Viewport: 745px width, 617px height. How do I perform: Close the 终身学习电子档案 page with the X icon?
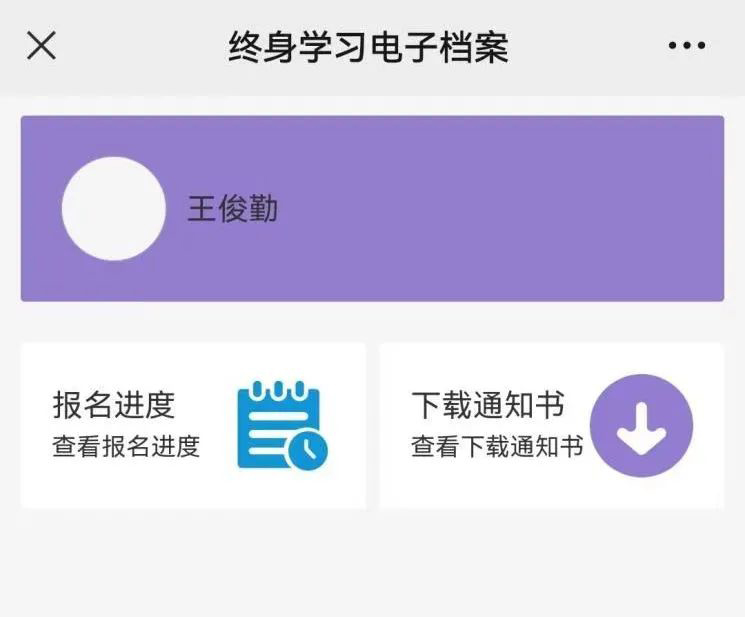coord(41,46)
